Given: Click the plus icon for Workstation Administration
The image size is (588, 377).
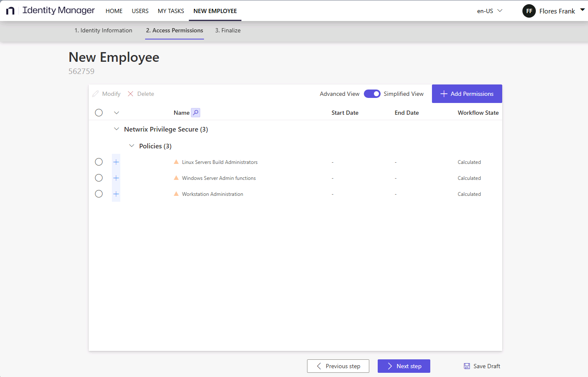Looking at the screenshot, I should coord(116,194).
